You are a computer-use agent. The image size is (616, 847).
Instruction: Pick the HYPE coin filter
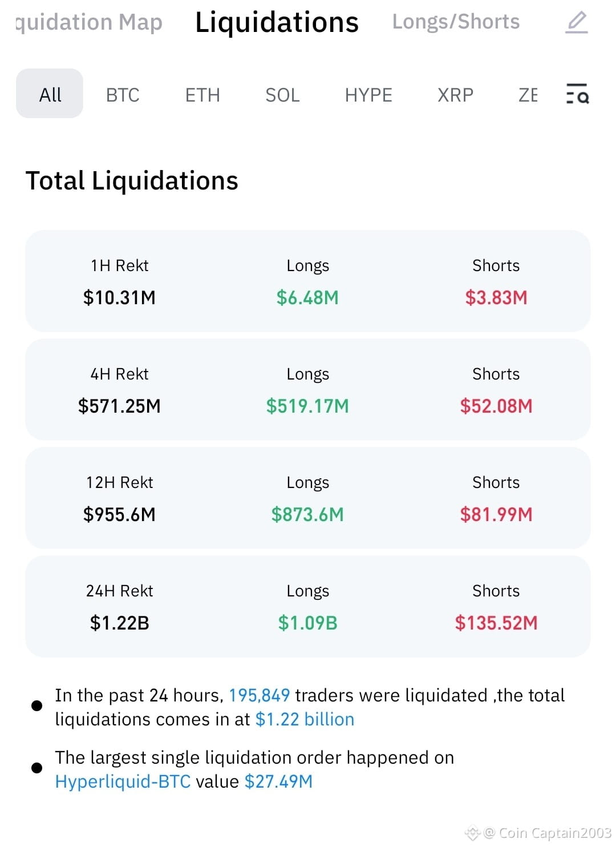pos(368,95)
